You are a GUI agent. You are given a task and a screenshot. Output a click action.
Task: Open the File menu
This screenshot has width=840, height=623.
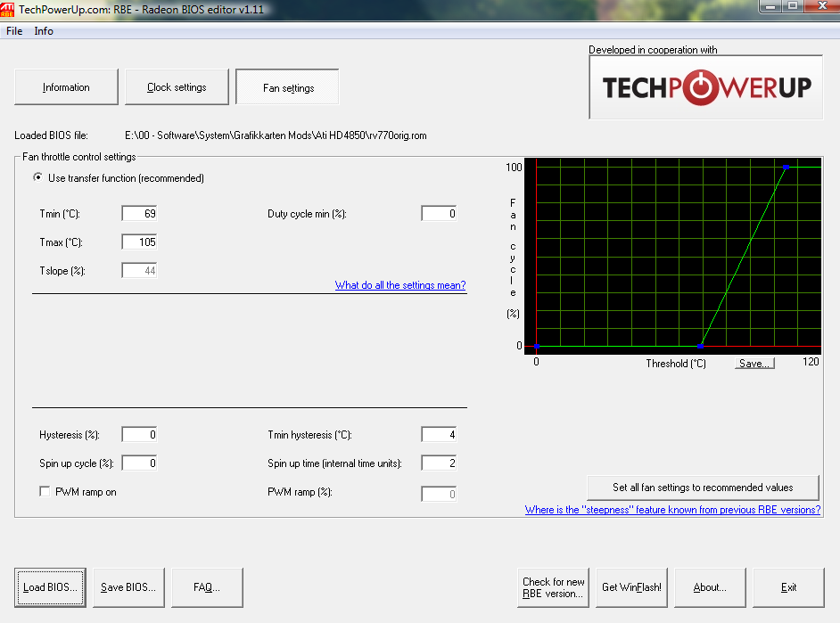14,31
